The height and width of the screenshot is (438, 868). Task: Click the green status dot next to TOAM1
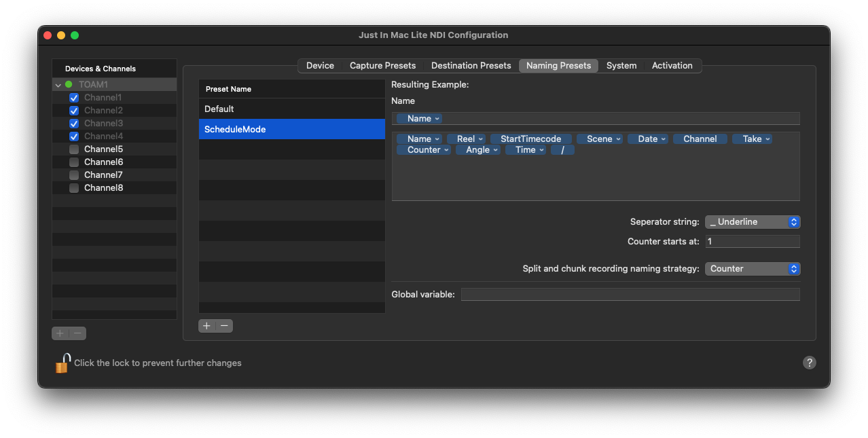pos(69,85)
